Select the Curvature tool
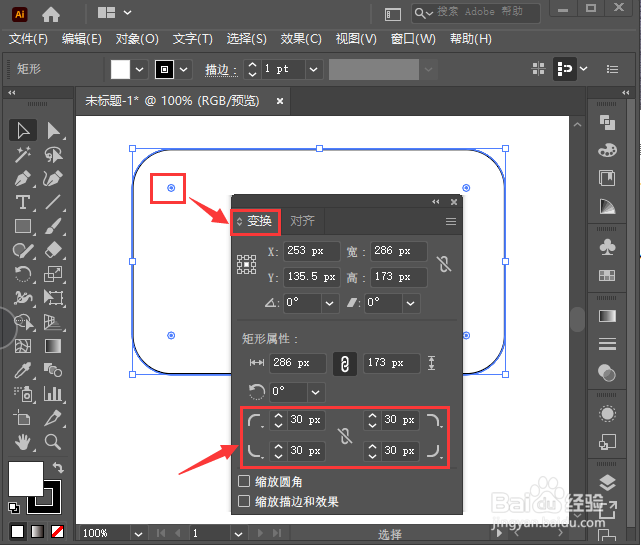The width and height of the screenshot is (641, 545). tap(54, 179)
